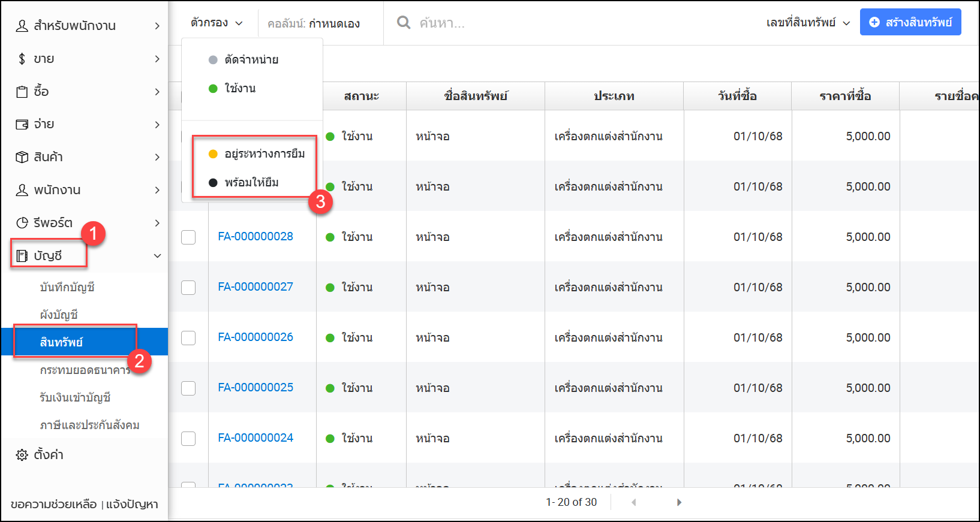The height and width of the screenshot is (522, 980).
Task: Click the search magnifier icon
Action: click(x=404, y=23)
